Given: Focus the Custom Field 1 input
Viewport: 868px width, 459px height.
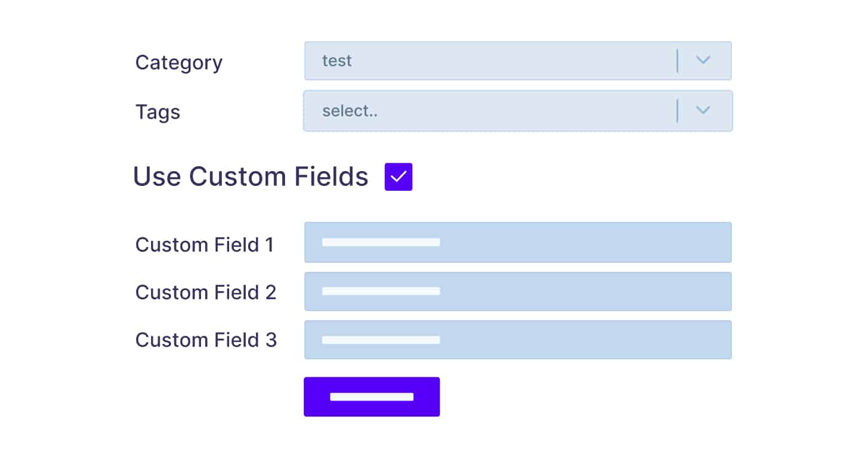Looking at the screenshot, I should [x=585, y=243].
